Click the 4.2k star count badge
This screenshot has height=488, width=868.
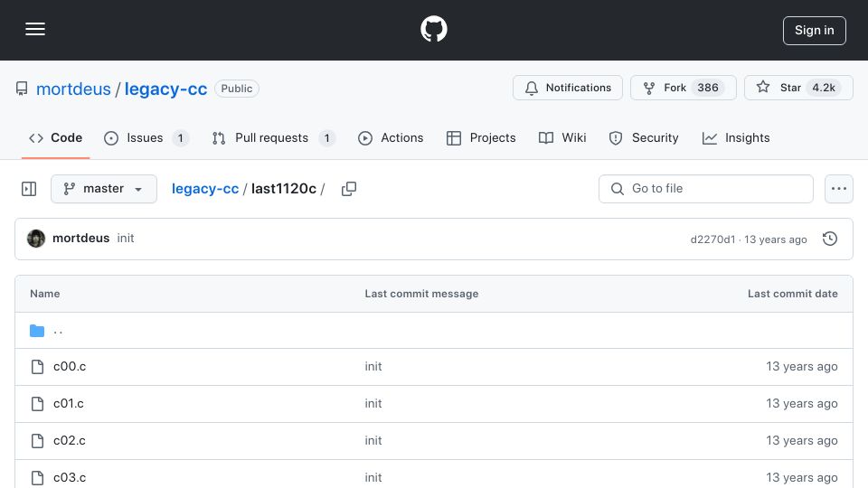coord(824,88)
